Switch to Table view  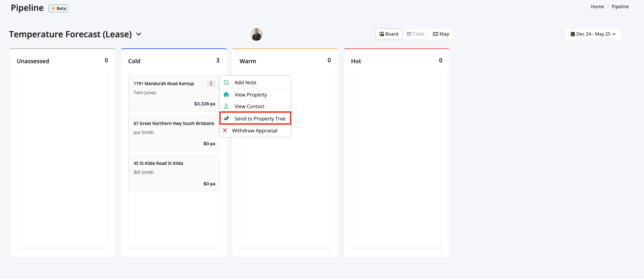pos(416,34)
